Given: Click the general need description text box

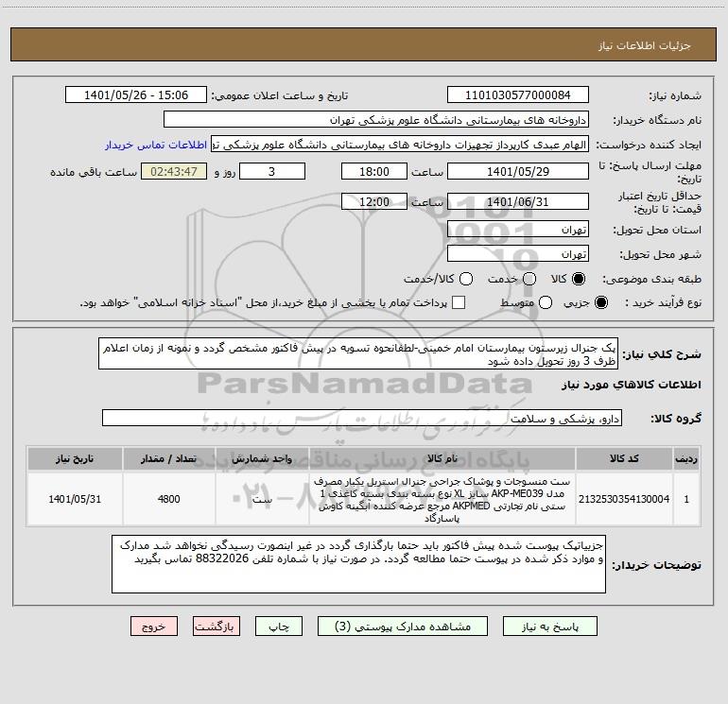Looking at the screenshot, I should (358, 353).
